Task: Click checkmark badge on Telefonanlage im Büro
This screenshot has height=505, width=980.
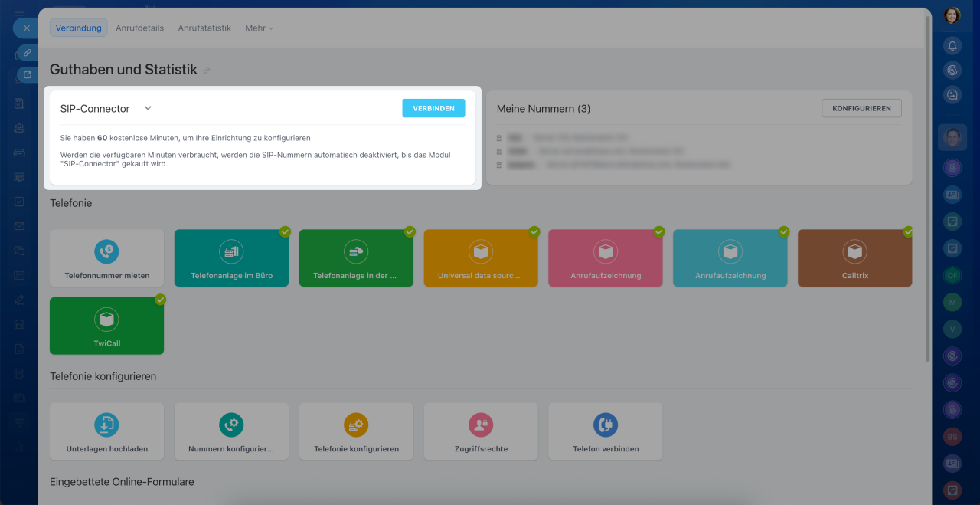Action: pos(285,231)
